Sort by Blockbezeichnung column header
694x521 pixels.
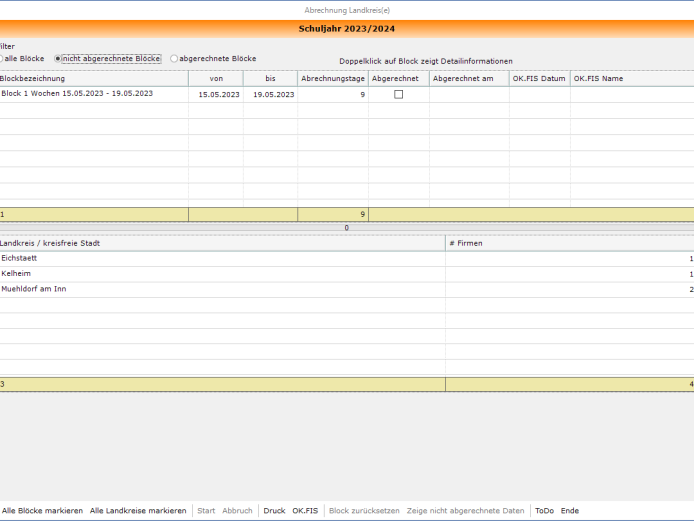94,78
